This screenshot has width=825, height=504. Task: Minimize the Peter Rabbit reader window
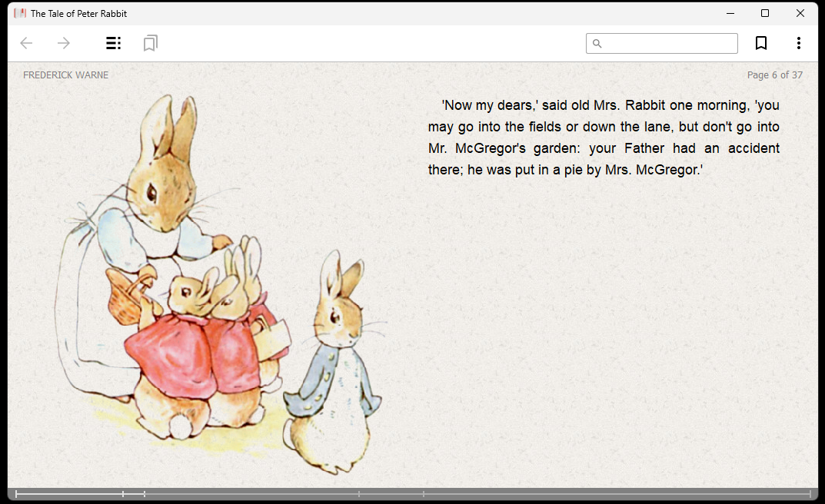click(730, 13)
